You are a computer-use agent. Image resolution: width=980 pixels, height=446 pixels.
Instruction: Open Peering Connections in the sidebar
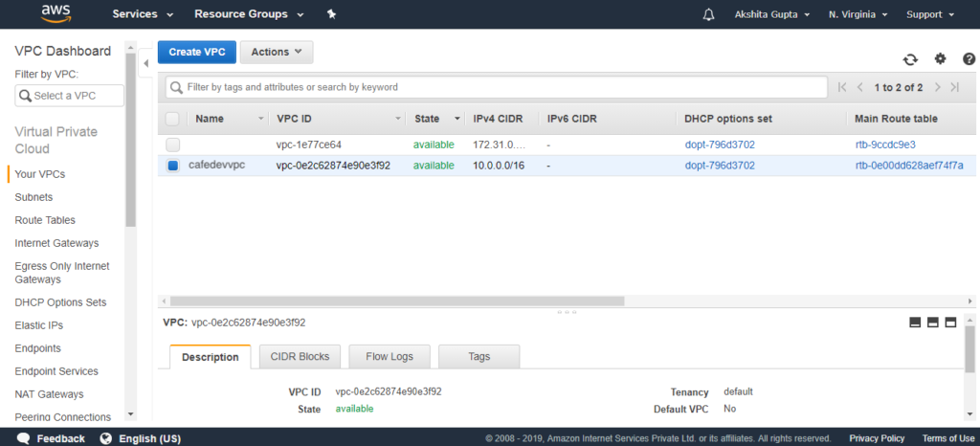tap(62, 417)
